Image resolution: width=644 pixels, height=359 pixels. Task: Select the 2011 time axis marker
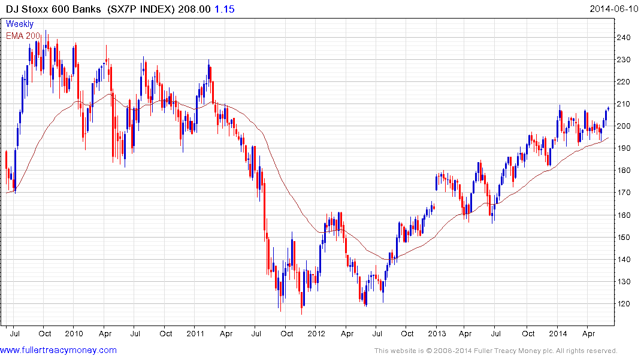195,333
